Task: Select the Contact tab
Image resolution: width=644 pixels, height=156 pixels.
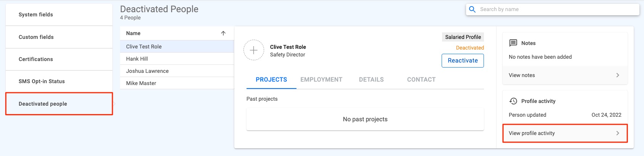Action: pos(421,80)
